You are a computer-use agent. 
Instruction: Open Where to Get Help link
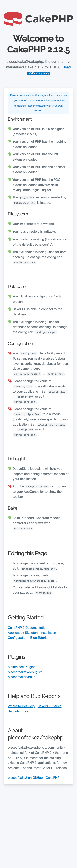coord(21,706)
